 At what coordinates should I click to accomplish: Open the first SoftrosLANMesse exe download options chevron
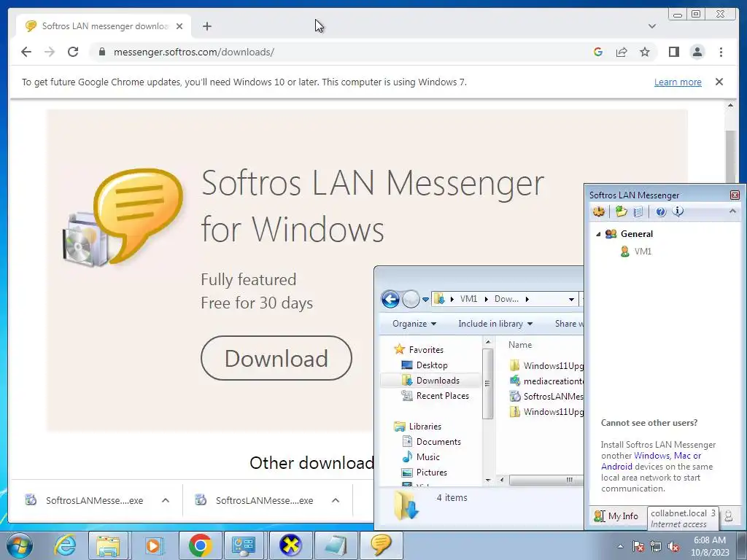coord(166,500)
